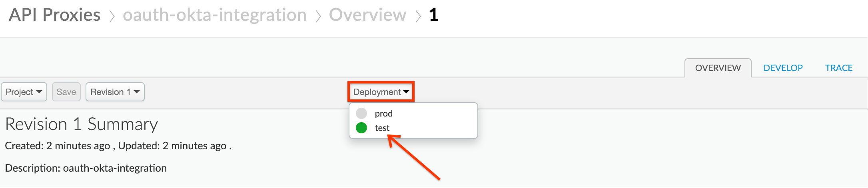The width and height of the screenshot is (868, 188).
Task: Open the Deployment dropdown
Action: pyautogui.click(x=381, y=92)
